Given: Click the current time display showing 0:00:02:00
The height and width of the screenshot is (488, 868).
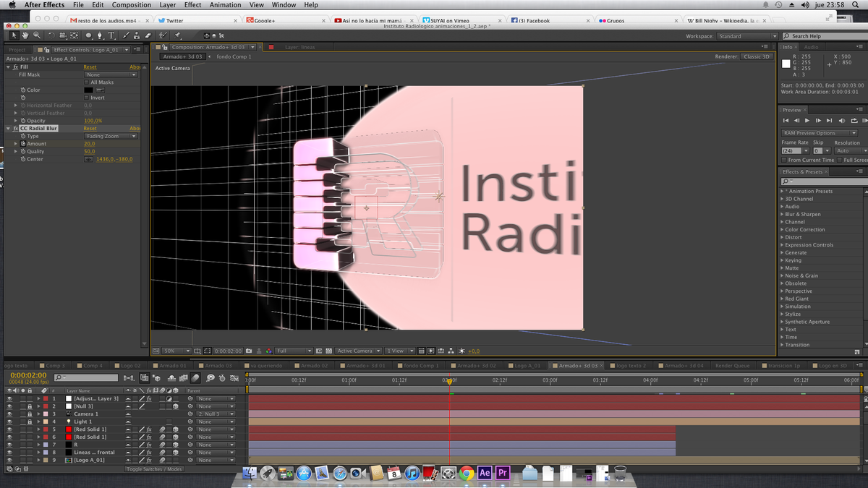Looking at the screenshot, I should pos(27,377).
